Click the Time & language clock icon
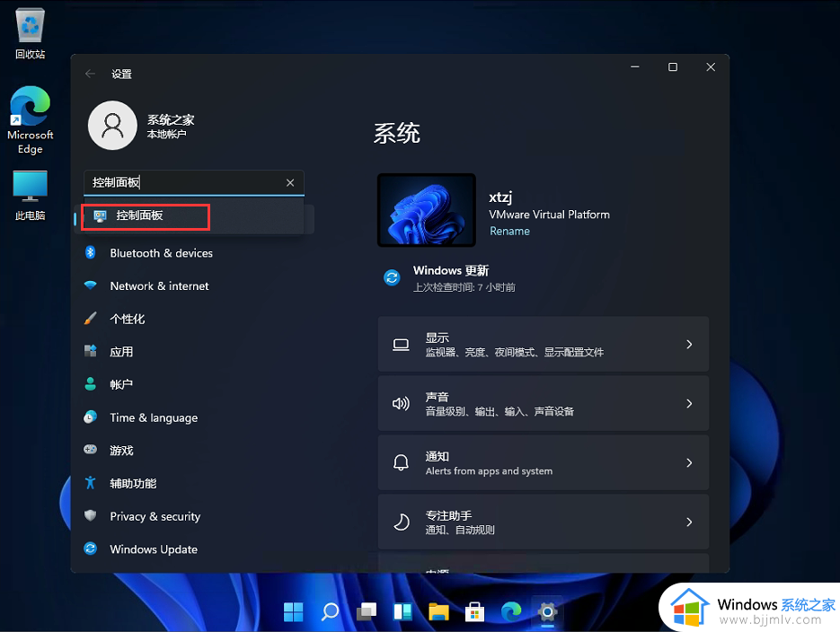Screen dimensions: 840x632 [x=91, y=417]
